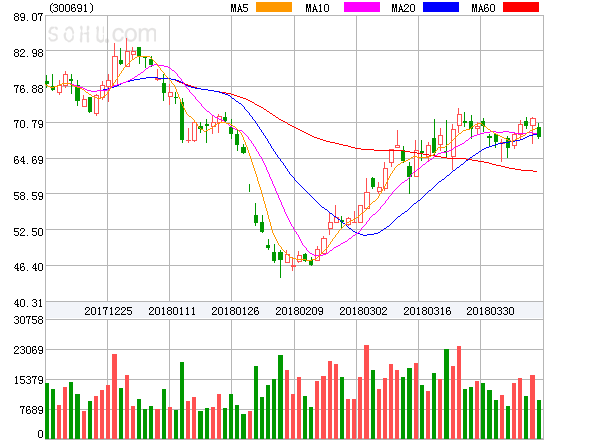Click the red MA60 legend swatch
This screenshot has height=440, width=600.
tap(521, 7)
